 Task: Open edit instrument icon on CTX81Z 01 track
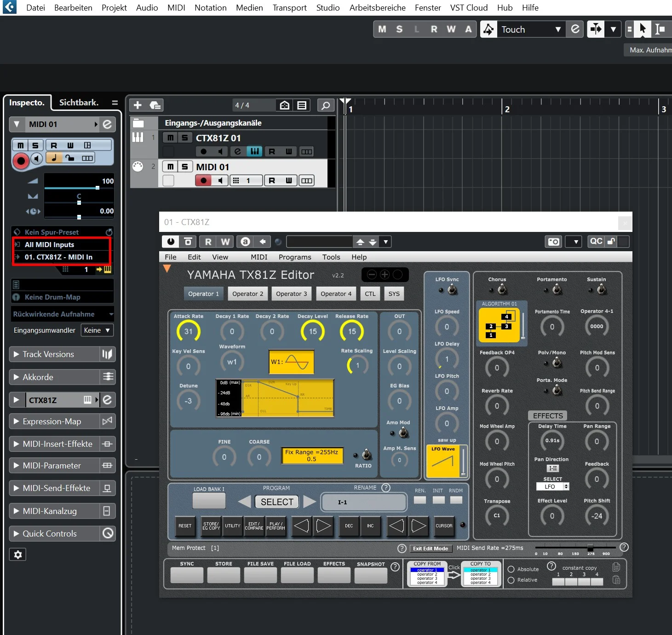[237, 151]
